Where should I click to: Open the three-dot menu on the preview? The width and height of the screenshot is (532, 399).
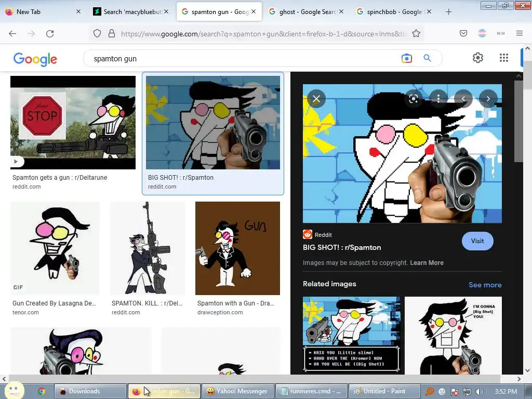(x=438, y=99)
